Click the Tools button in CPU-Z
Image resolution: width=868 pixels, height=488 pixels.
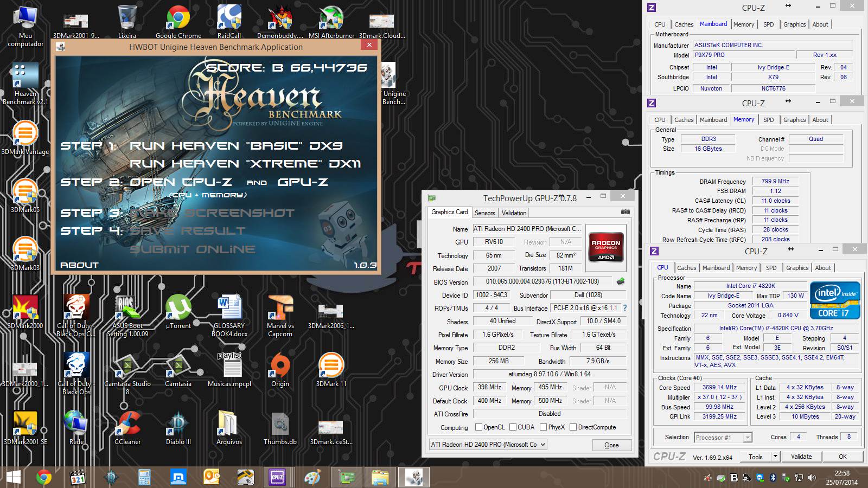755,457
